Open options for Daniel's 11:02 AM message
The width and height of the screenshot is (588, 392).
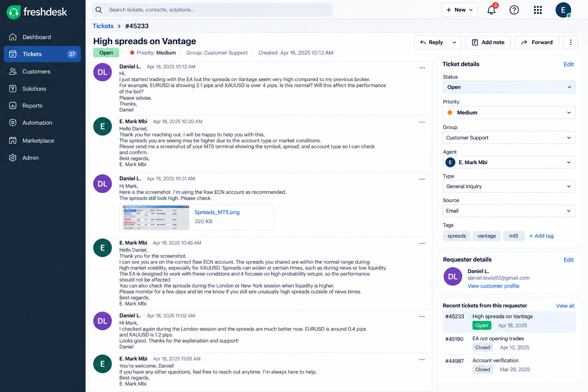point(422,317)
